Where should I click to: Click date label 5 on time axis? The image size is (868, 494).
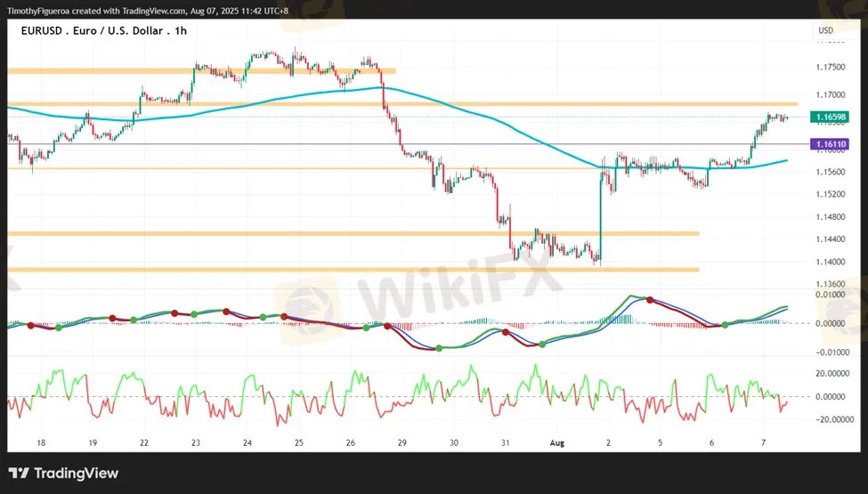click(x=660, y=443)
